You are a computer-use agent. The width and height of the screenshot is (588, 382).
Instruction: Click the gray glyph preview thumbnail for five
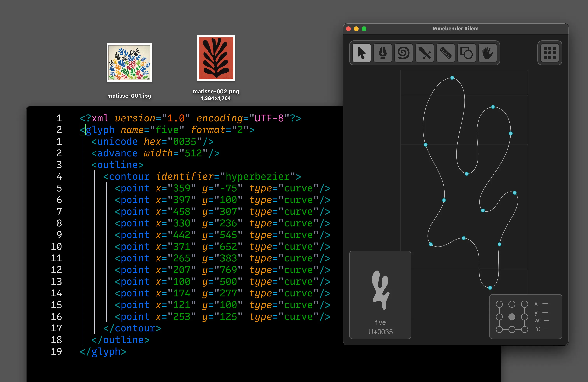[381, 290]
